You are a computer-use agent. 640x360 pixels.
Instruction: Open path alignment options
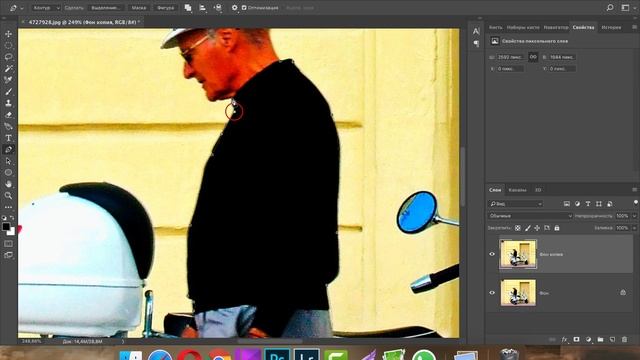(203, 8)
